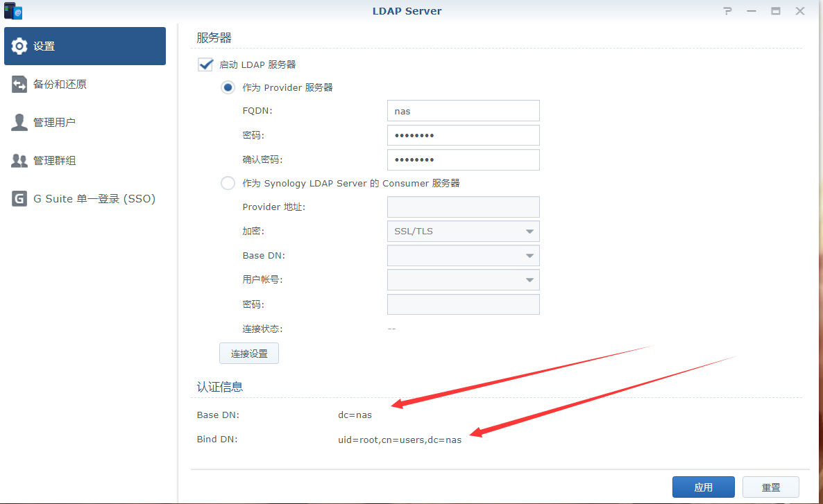Click the G Suite SSO icon
Screen dimensions: 823x504
tap(19, 199)
